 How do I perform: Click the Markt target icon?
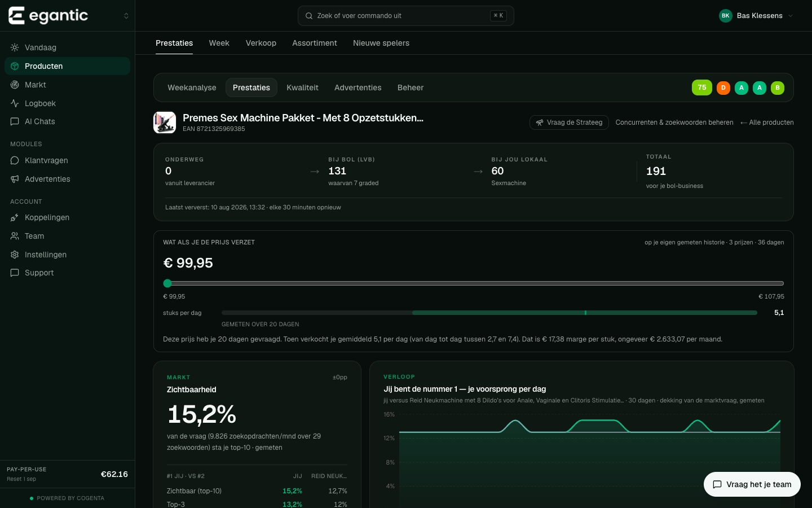[15, 85]
